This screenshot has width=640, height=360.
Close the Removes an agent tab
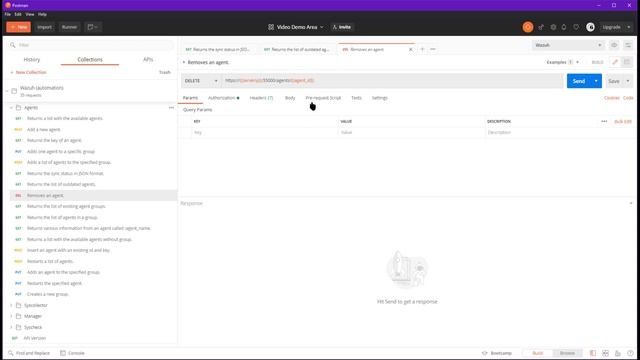coord(411,49)
